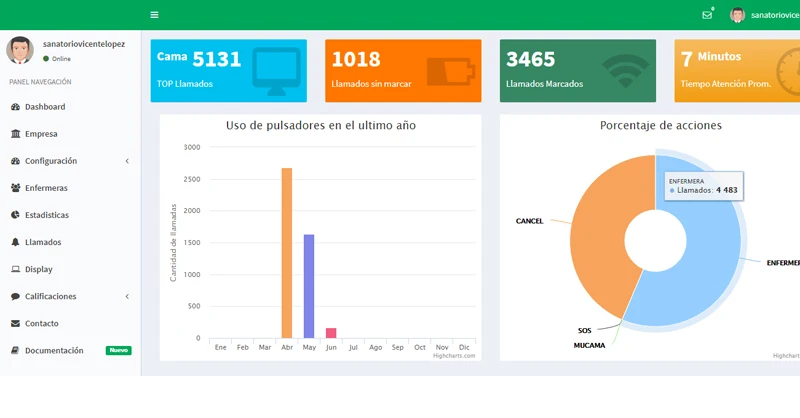
Task: Open the Empresa menu item
Action: pos(70,134)
